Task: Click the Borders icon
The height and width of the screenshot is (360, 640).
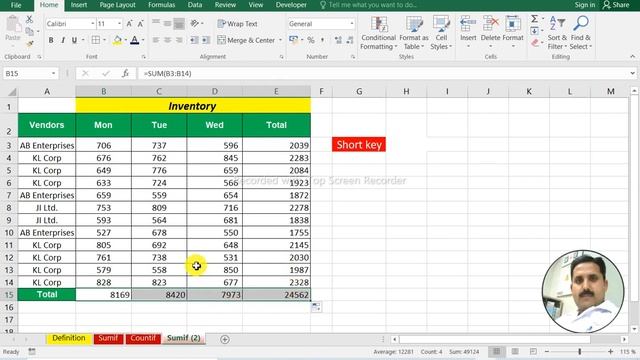Action: pos(96,40)
